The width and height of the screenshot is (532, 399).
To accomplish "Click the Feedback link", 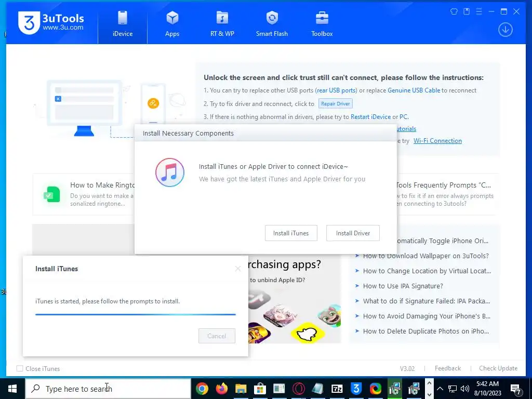I will coord(447,368).
